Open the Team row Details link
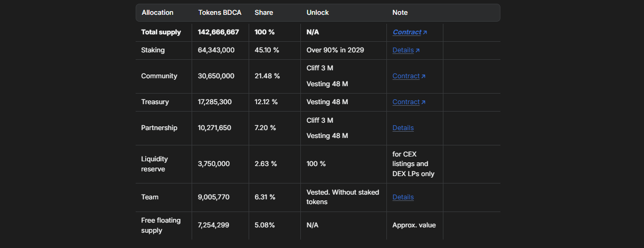The height and width of the screenshot is (248, 644). pyautogui.click(x=403, y=197)
